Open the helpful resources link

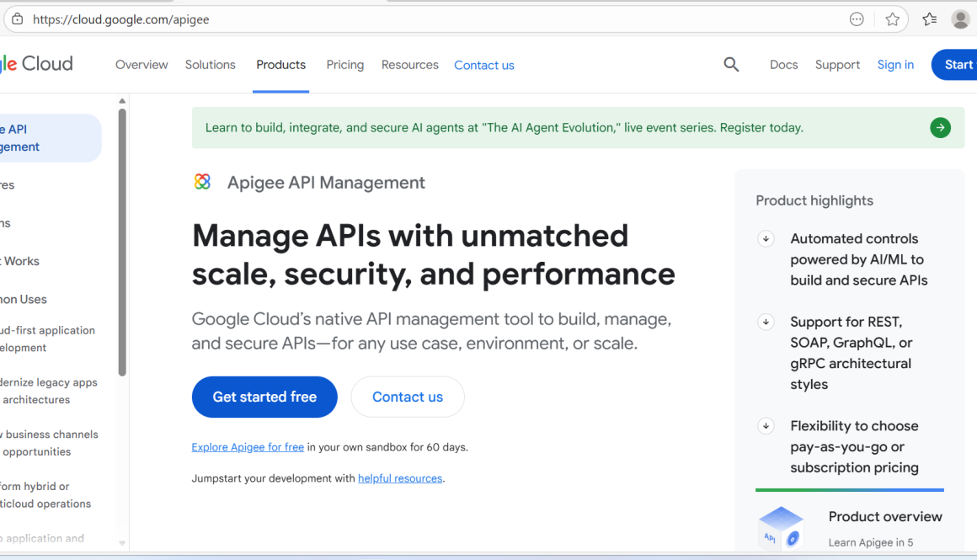click(x=400, y=477)
